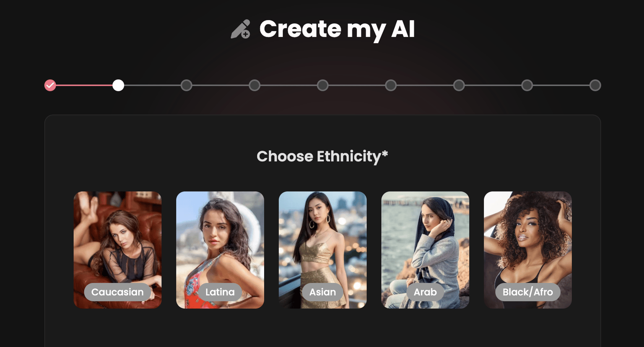The width and height of the screenshot is (644, 347).
Task: Open the seventh progress step dot
Action: coord(459,85)
